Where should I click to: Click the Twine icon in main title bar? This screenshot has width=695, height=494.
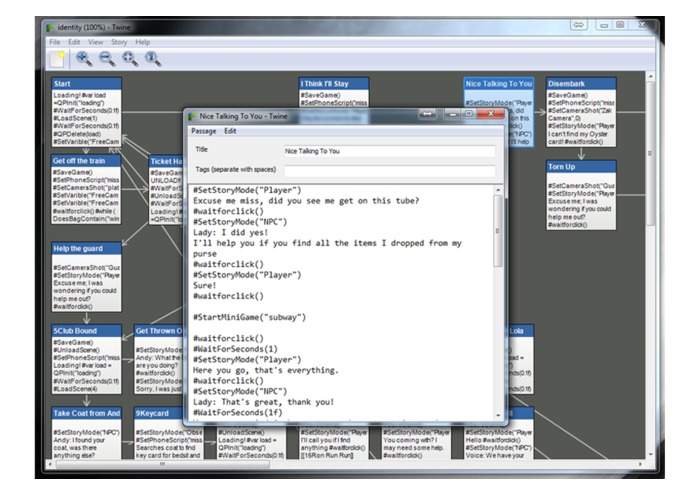pyautogui.click(x=50, y=28)
